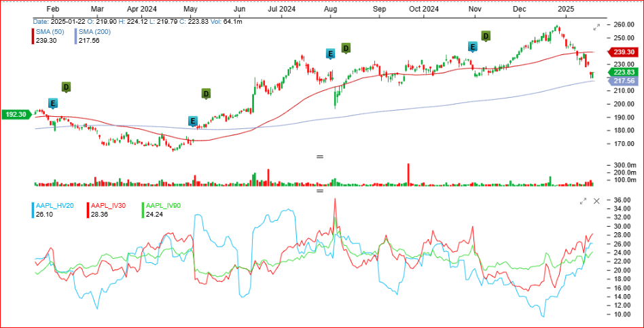644x328 pixels.
Task: Click the green AAPL_IV90 color bar
Action: (x=143, y=210)
